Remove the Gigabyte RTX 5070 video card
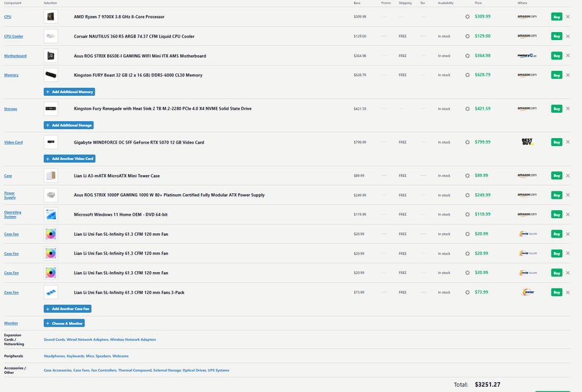Viewport: 582px width, 392px height. 568,142
